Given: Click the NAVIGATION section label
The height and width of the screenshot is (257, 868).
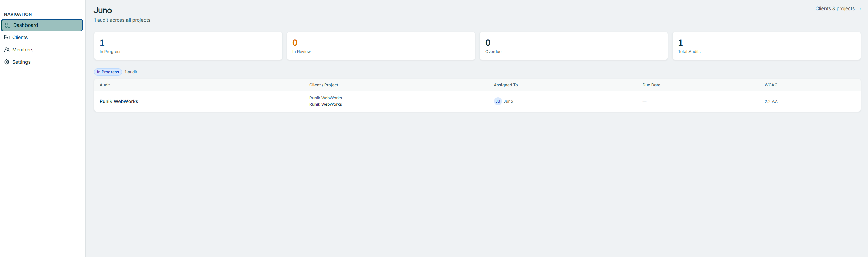Looking at the screenshot, I should pos(18,14).
